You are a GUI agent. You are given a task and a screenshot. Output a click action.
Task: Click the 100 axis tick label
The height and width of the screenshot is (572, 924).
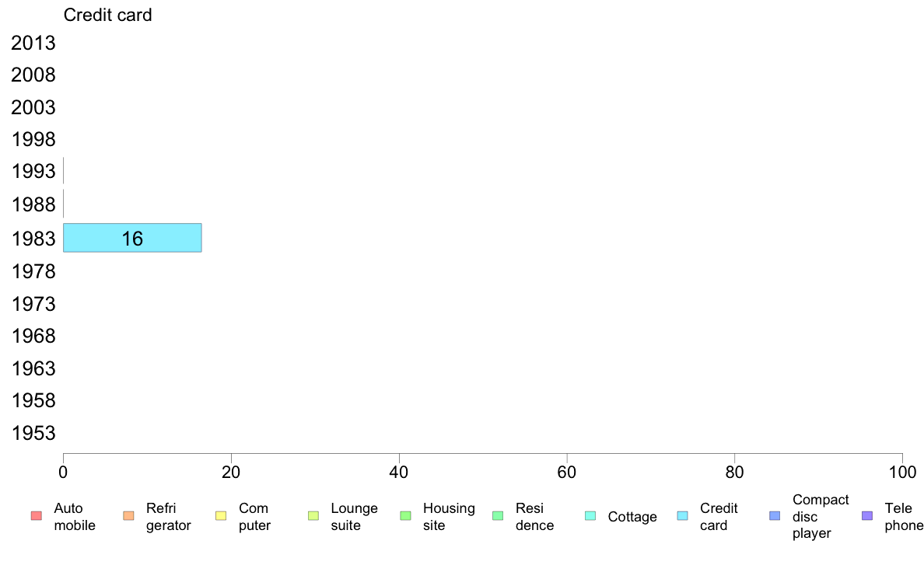(x=902, y=473)
